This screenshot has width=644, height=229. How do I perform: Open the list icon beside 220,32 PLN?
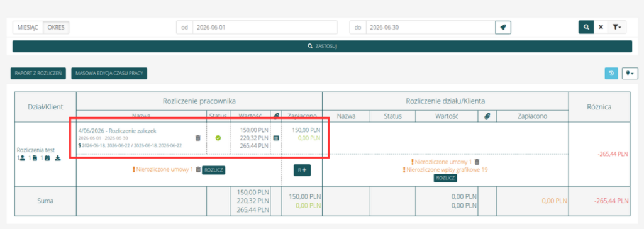(x=276, y=138)
